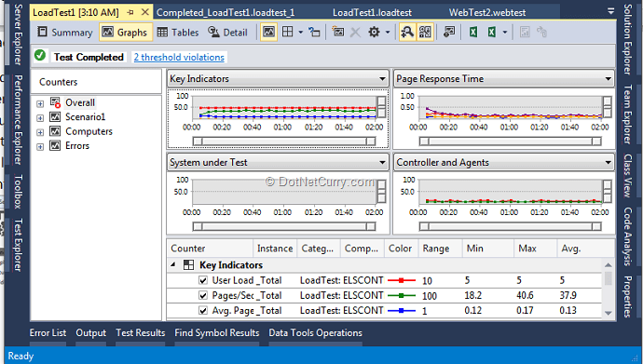Sort by the Counter column header
This screenshot has width=643, height=364.
[210, 249]
